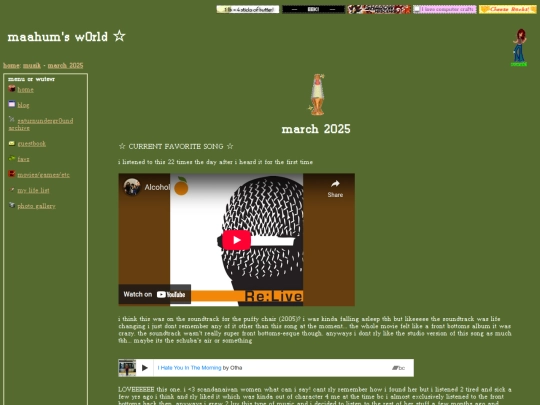Click the guestbook icon in the menu
The image size is (540, 405).
[12, 143]
